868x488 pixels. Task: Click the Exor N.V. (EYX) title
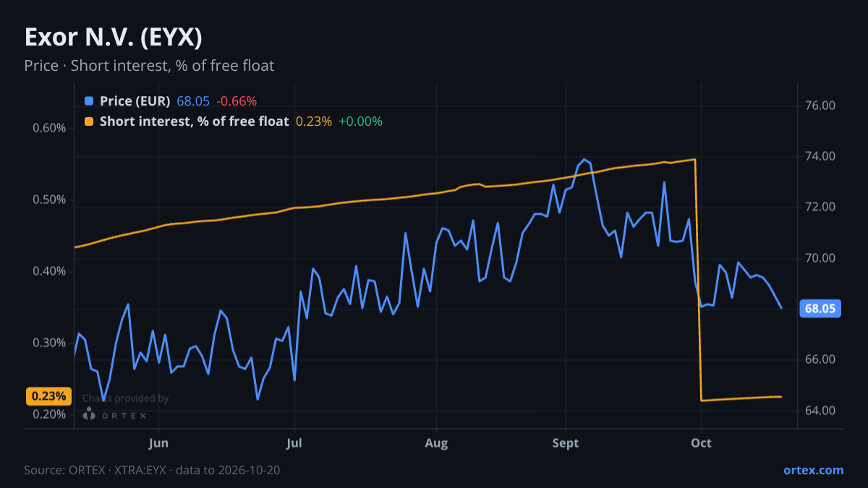113,37
